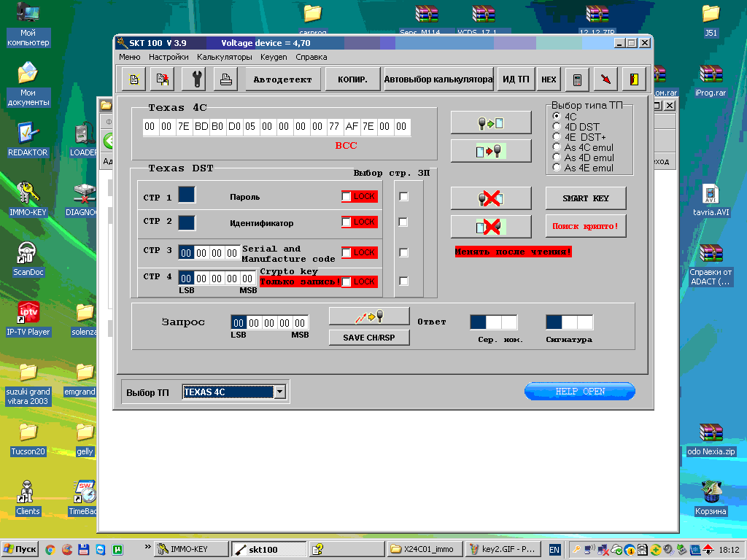Viewport: 747px width, 560px height.
Task: Click the send request arrow-to-key button
Action: pos(368,316)
